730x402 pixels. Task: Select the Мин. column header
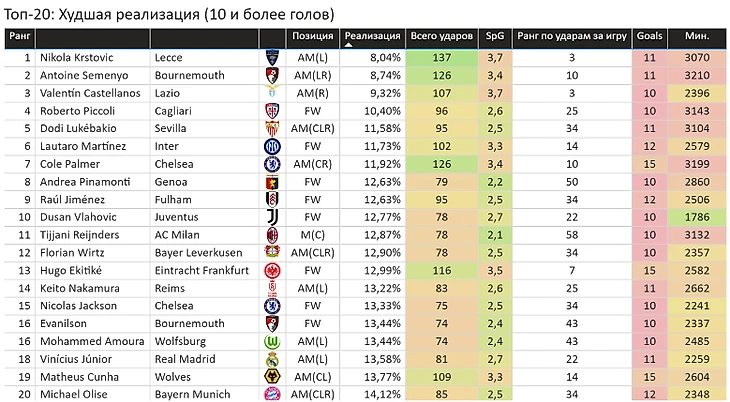click(697, 36)
